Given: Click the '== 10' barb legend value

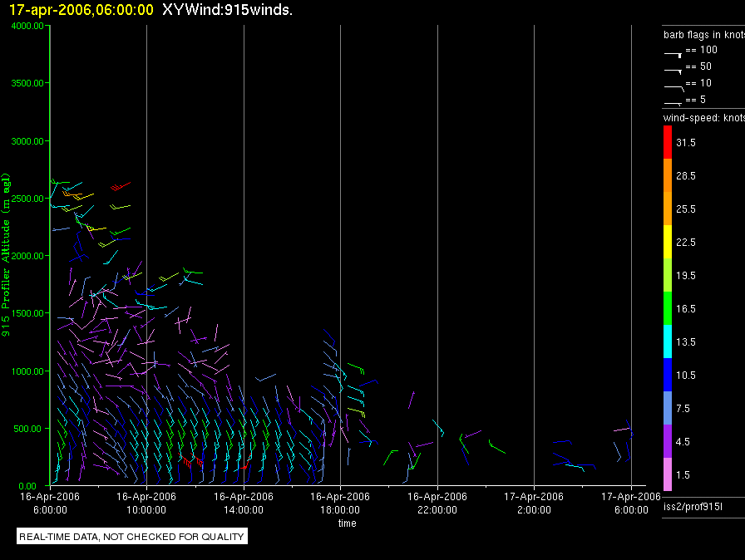Looking at the screenshot, I should (x=698, y=83).
